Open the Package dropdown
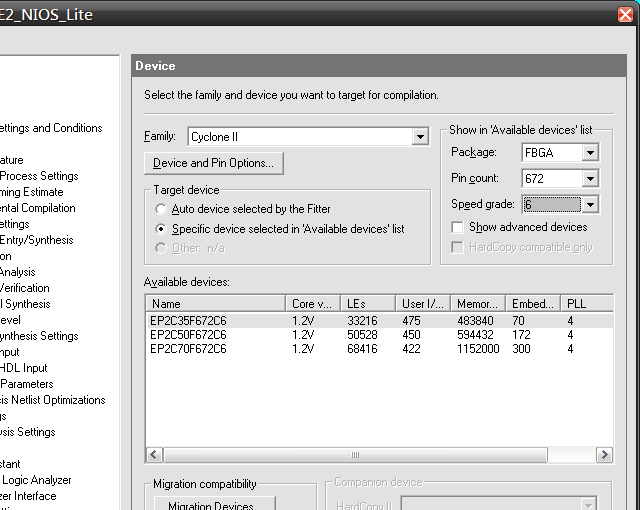The image size is (640, 510). click(x=590, y=153)
